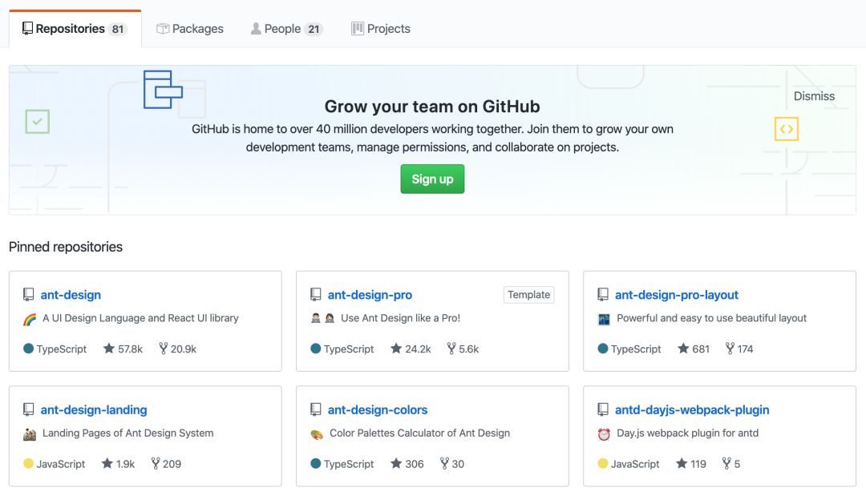
Task: Click 'Powerful and easy to use beautiful layout' text
Action: pyautogui.click(x=711, y=318)
